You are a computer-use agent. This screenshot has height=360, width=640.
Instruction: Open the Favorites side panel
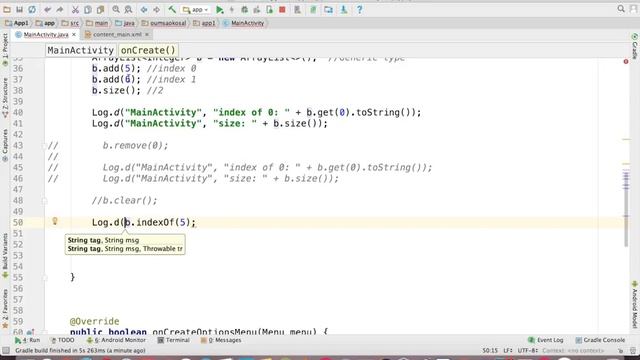5,309
